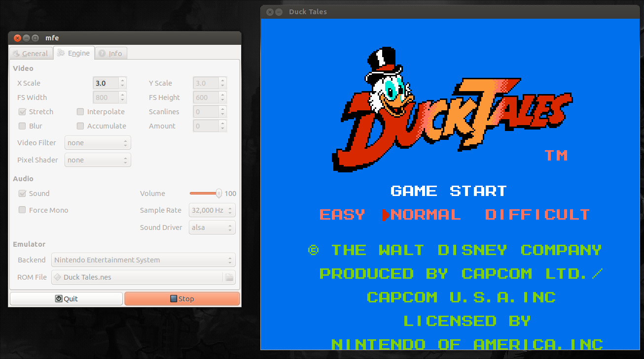This screenshot has height=359, width=644.
Task: Click the Volume slider handle
Action: click(218, 194)
